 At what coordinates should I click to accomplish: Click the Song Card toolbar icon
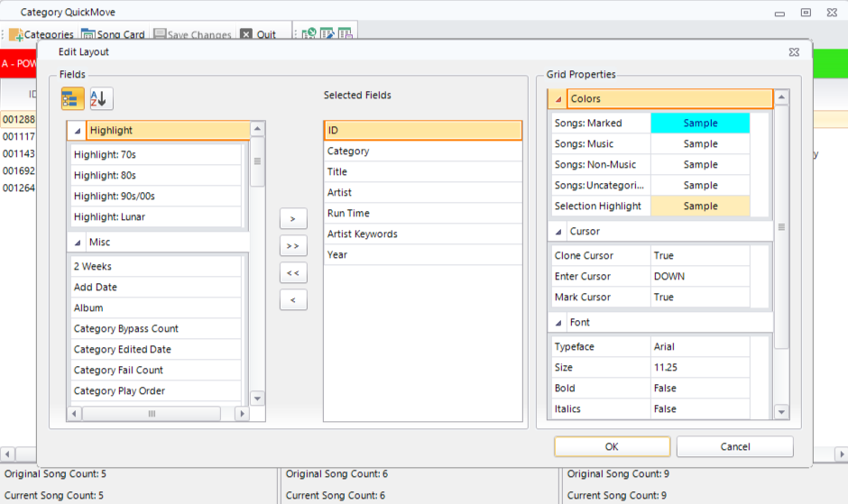[88, 34]
